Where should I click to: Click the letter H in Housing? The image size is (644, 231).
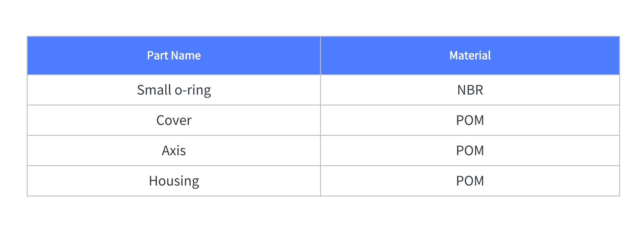point(153,181)
